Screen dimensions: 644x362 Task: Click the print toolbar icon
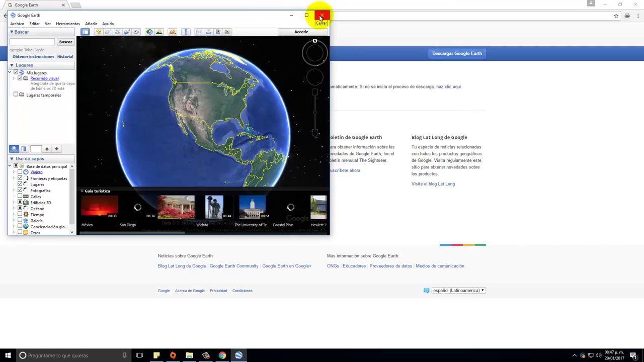[x=208, y=32]
